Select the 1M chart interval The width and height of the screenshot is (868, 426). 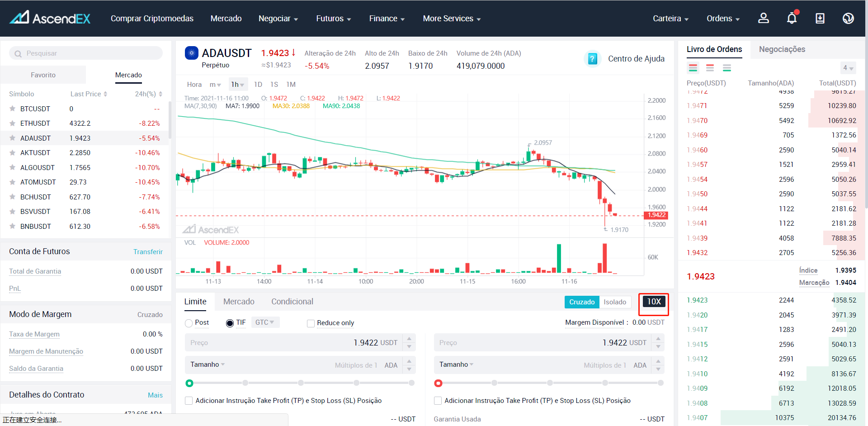(291, 85)
